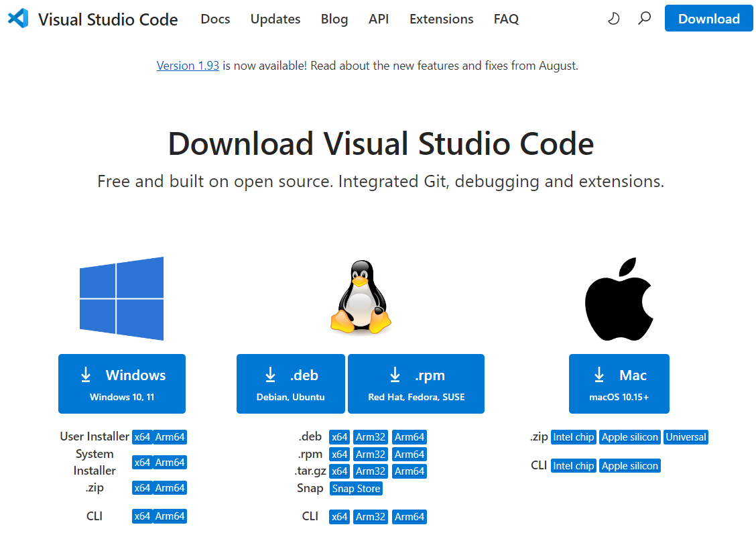Open the Updates menu item
This screenshot has height=533, width=756.
[x=275, y=19]
